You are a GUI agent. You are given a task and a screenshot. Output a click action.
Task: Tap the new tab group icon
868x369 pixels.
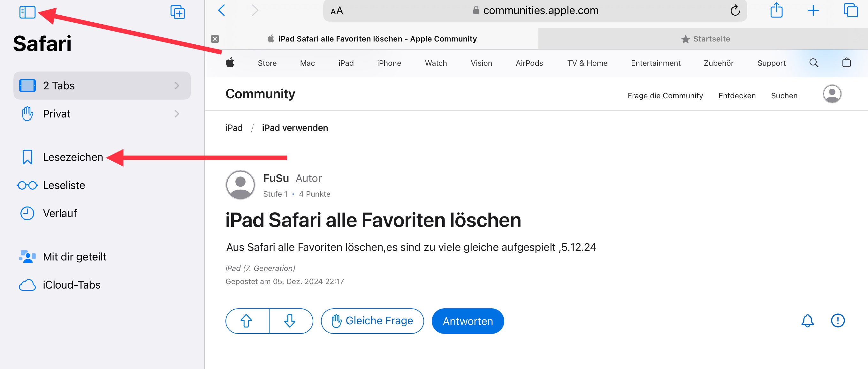[x=178, y=12]
